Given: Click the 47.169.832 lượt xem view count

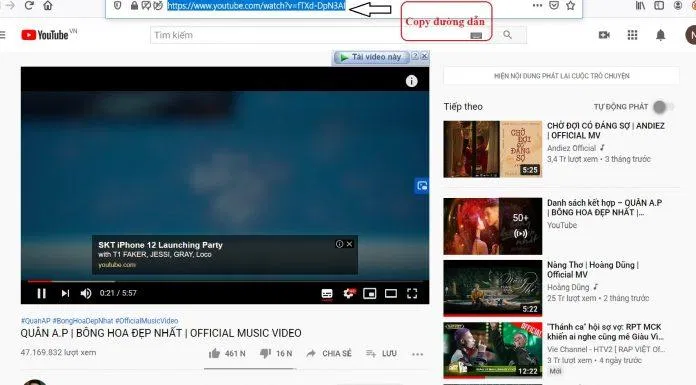Looking at the screenshot, I should point(58,353).
